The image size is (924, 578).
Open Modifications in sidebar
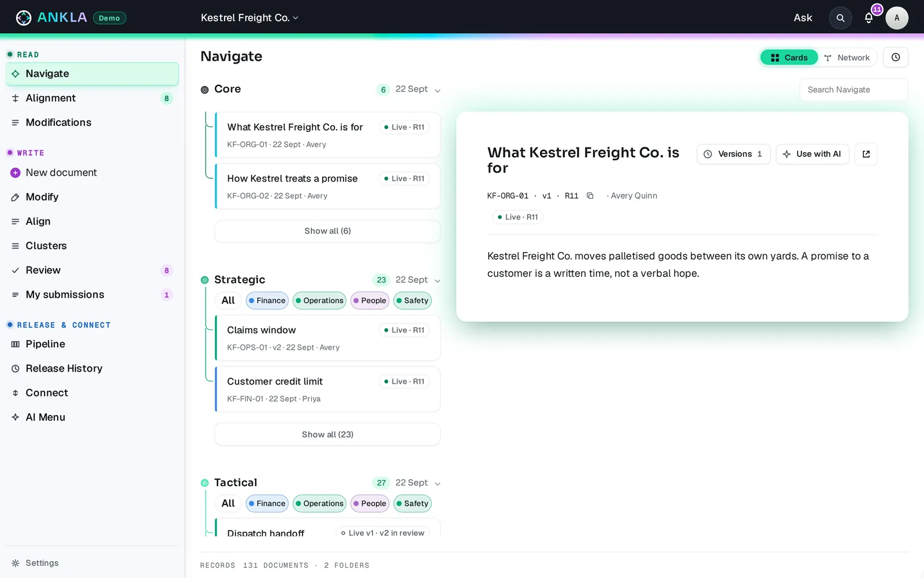tap(92, 123)
